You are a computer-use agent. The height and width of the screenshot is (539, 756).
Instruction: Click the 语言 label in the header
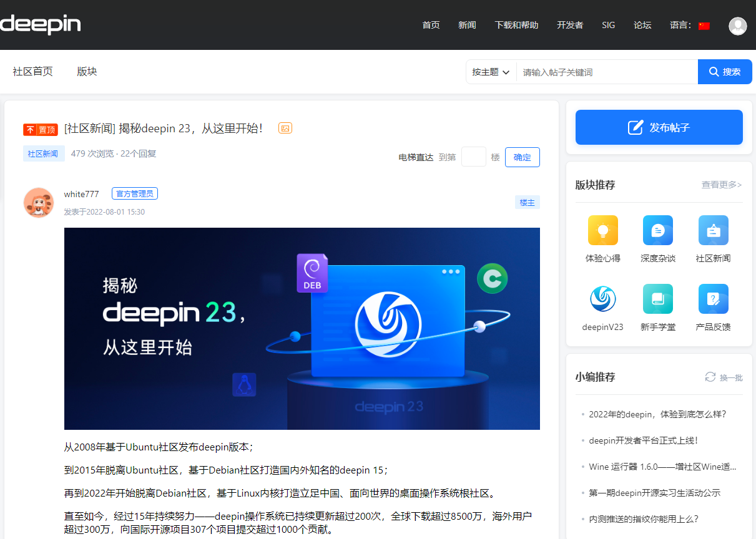[x=680, y=25]
